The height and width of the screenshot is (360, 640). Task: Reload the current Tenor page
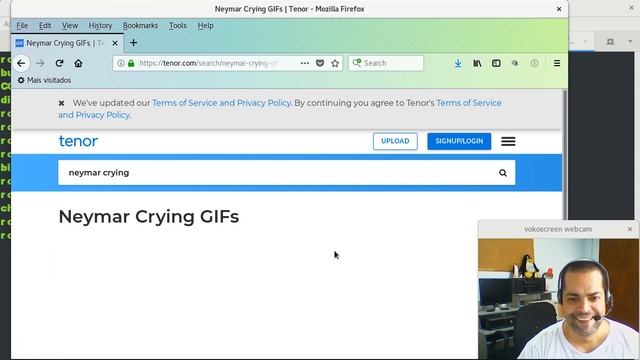click(x=59, y=63)
